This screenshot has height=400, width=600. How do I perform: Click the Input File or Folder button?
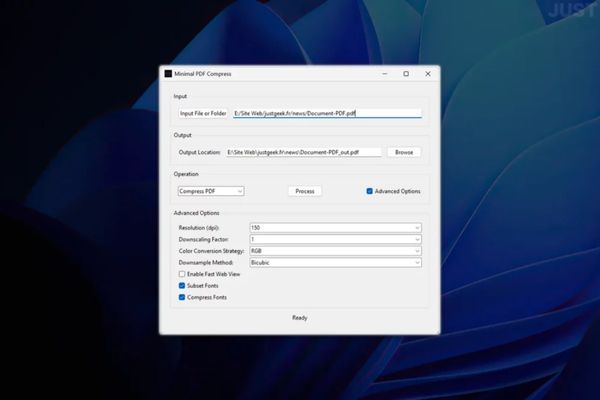(203, 113)
